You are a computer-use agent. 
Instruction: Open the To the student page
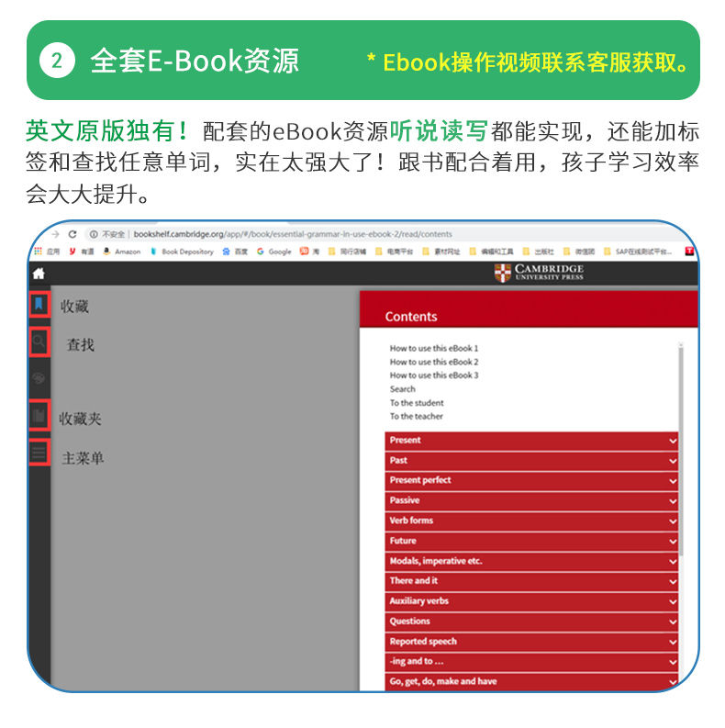point(417,402)
